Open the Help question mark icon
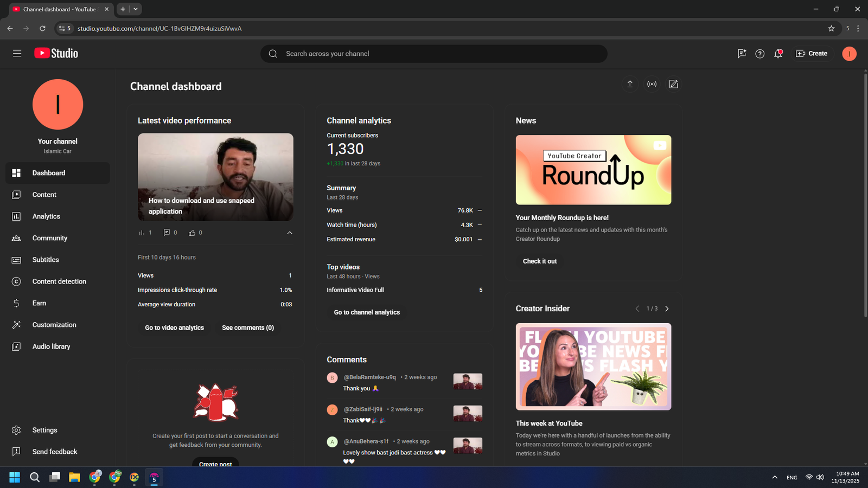The image size is (868, 488). (x=759, y=54)
